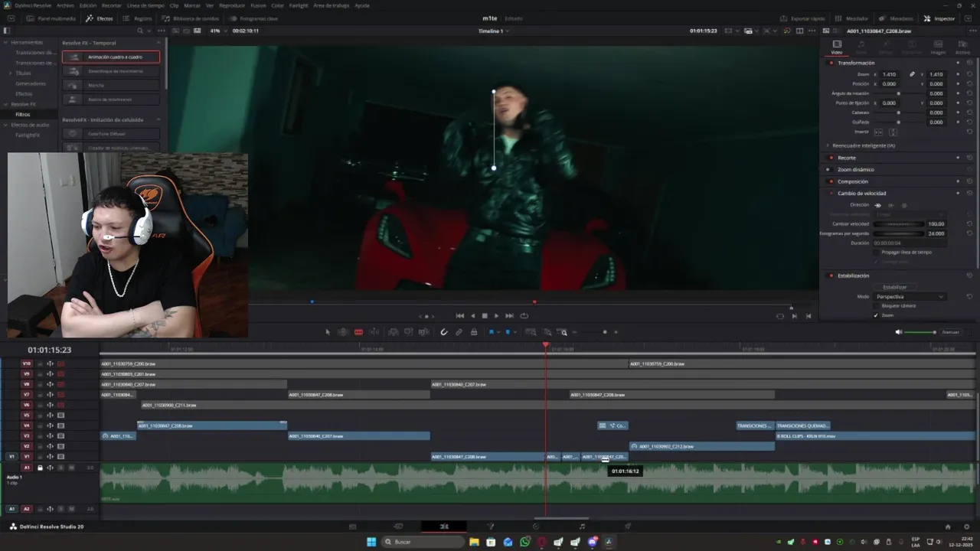Open Reproducir menu
The width and height of the screenshot is (980, 551).
pyautogui.click(x=232, y=5)
